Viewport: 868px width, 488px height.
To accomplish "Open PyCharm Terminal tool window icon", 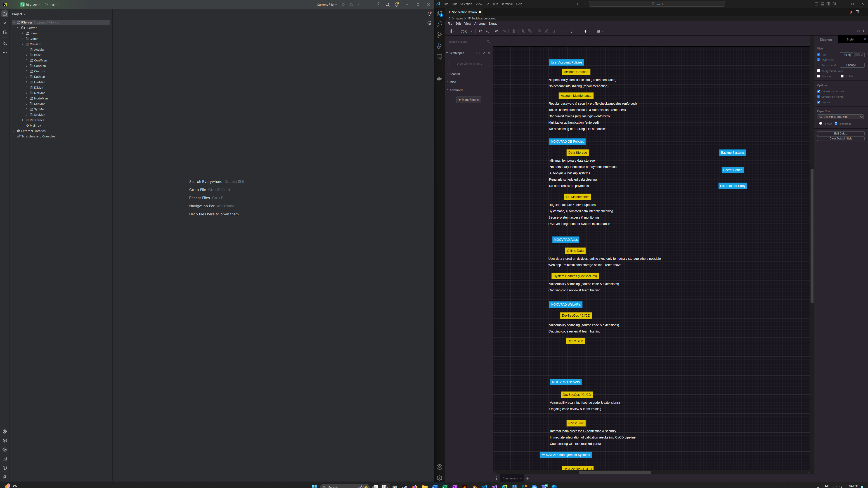I will point(5,459).
